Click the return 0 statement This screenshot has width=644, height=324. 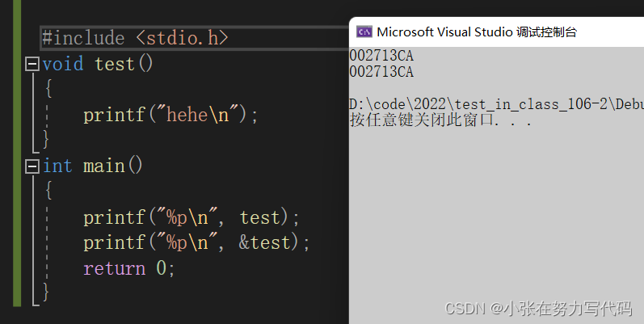(129, 268)
